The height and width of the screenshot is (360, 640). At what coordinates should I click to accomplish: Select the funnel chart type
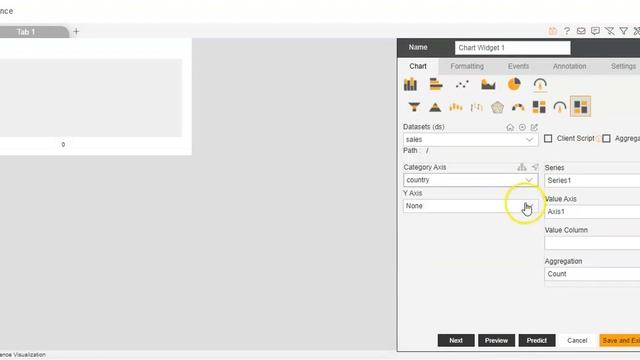pos(414,107)
